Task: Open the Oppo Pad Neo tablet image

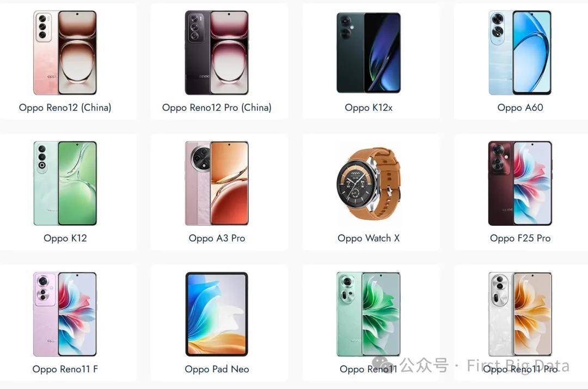Action: pos(217,314)
